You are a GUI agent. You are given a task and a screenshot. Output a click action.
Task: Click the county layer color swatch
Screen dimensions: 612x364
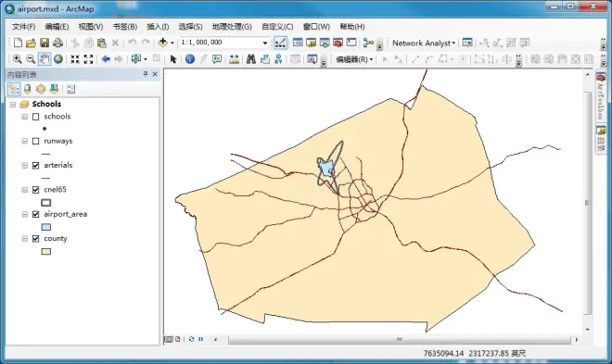point(46,252)
